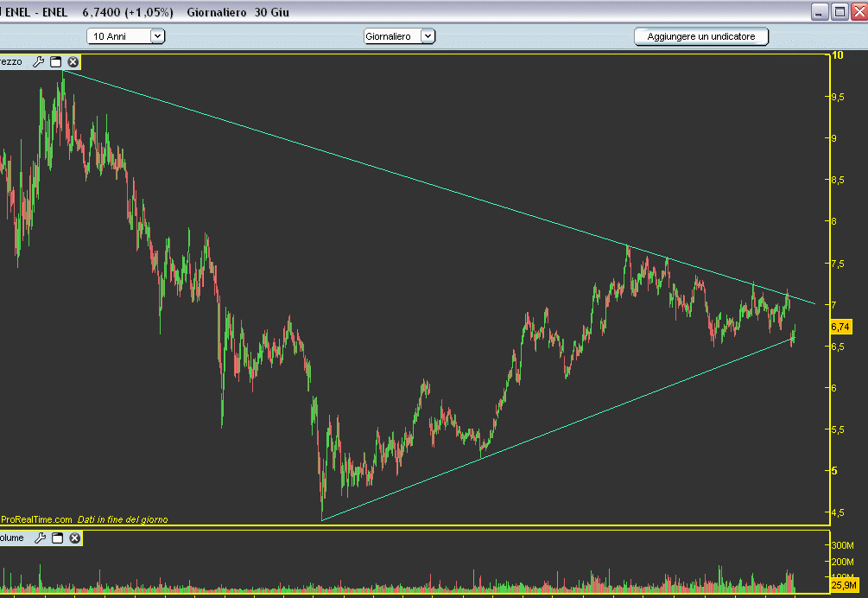Click the 4,5 price axis label
Screen dimensions: 868x598
[838, 512]
